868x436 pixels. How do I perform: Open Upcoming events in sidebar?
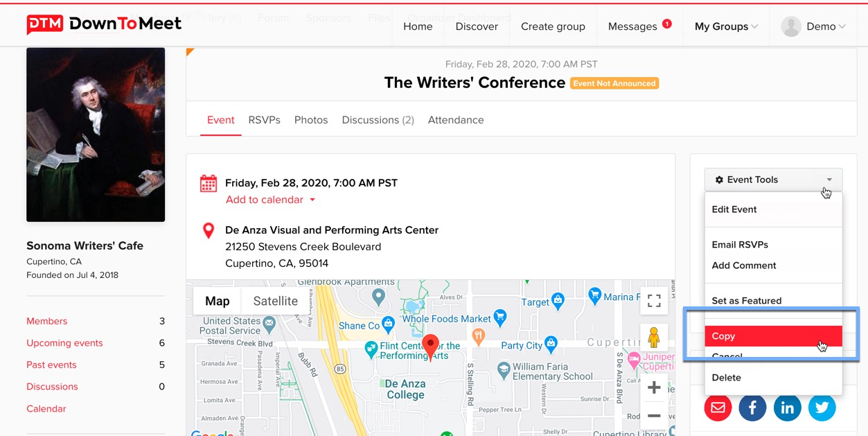coord(64,343)
